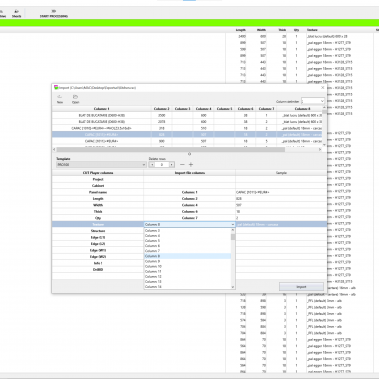Select the Panel name mapping row

(x=189, y=192)
